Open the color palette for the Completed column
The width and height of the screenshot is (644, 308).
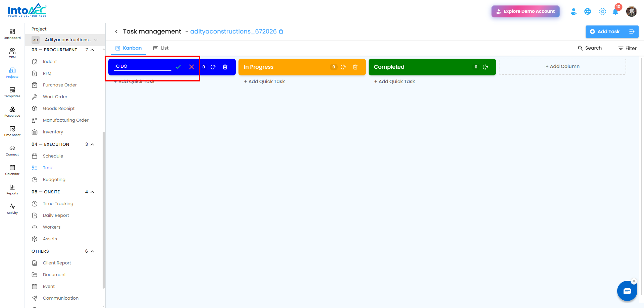click(x=485, y=67)
